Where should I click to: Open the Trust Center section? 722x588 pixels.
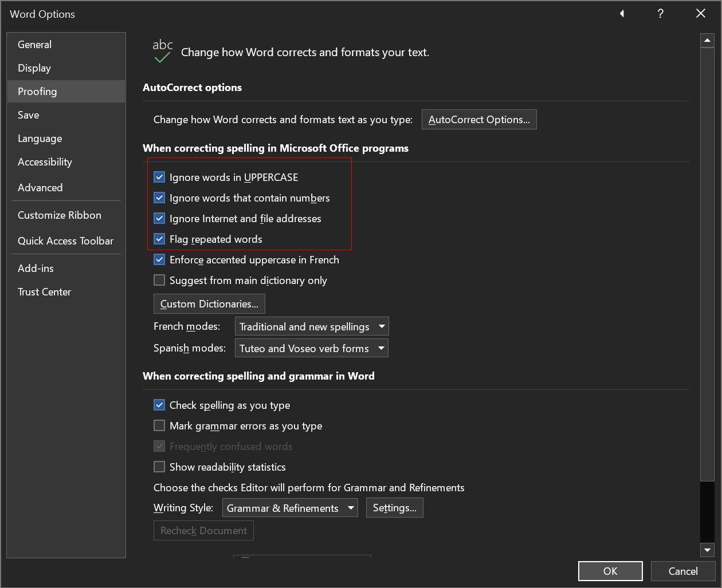(44, 292)
